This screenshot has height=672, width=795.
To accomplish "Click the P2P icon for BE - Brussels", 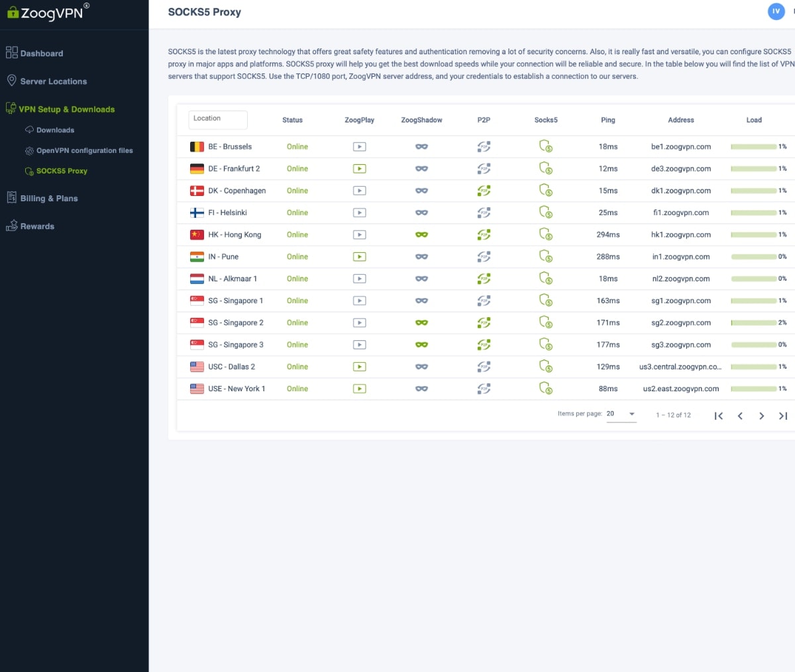I will (x=484, y=147).
